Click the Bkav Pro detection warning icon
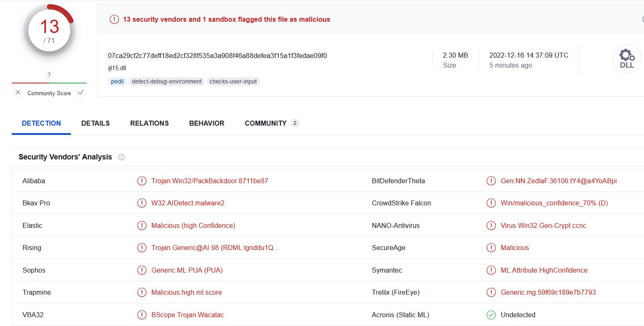The width and height of the screenshot is (644, 326). click(x=142, y=203)
